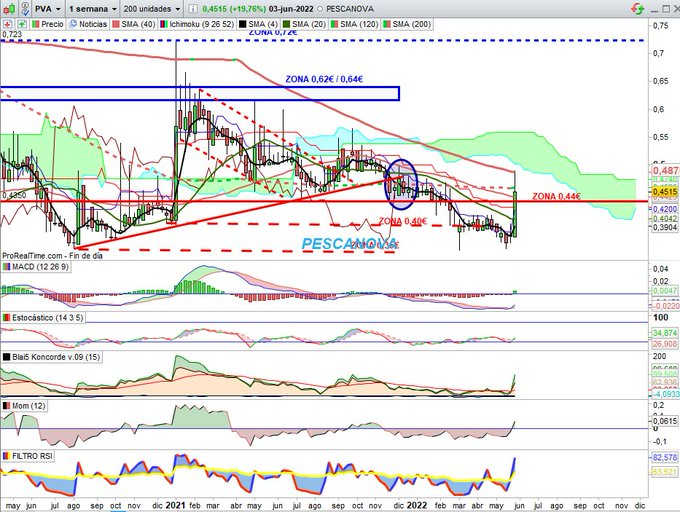Viewport: 680px width, 512px height.
Task: Click the red 0,487 price axis tag
Action: (665, 170)
